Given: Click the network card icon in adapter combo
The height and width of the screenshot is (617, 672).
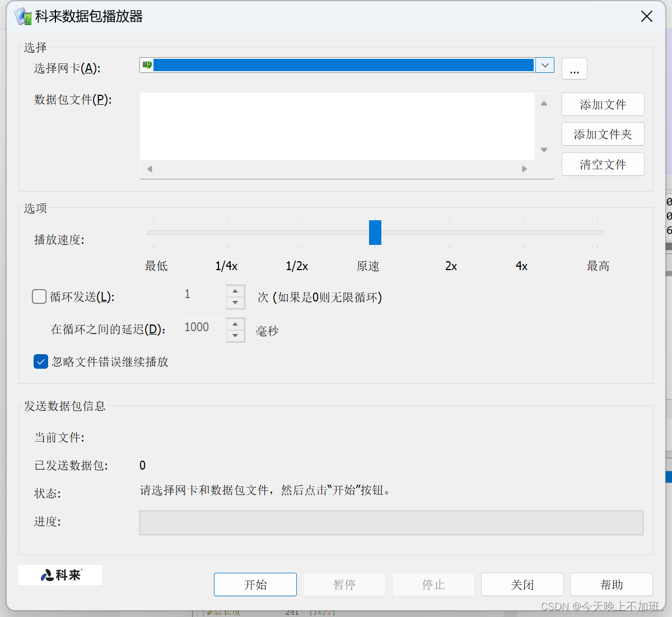Looking at the screenshot, I should coord(147,65).
